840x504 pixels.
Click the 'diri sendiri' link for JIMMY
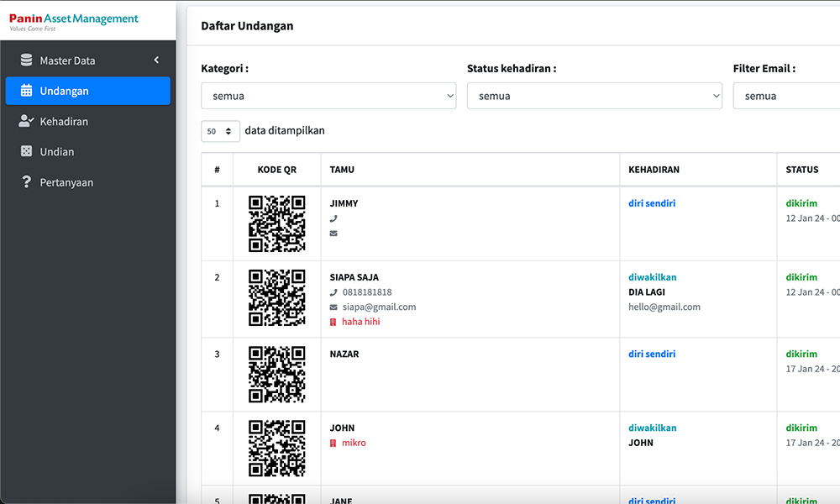652,203
